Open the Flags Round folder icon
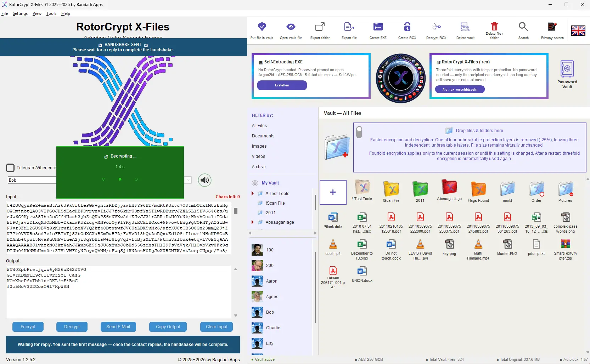 point(478,189)
